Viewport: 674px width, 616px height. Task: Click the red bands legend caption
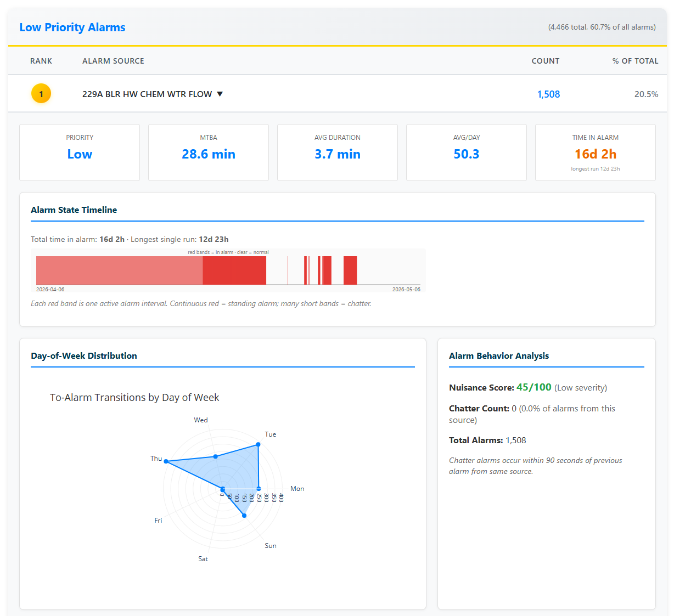[x=228, y=252]
